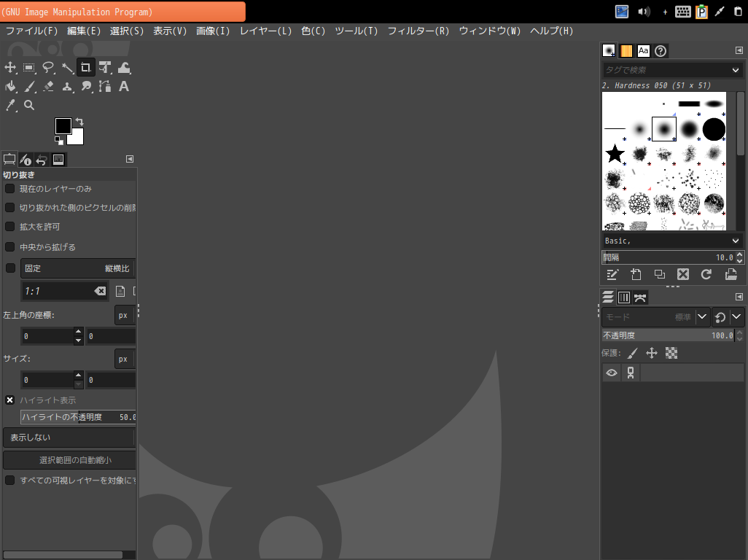This screenshot has height=560, width=748.
Task: Open the タグで検索 brush filter dropdown
Action: 735,70
